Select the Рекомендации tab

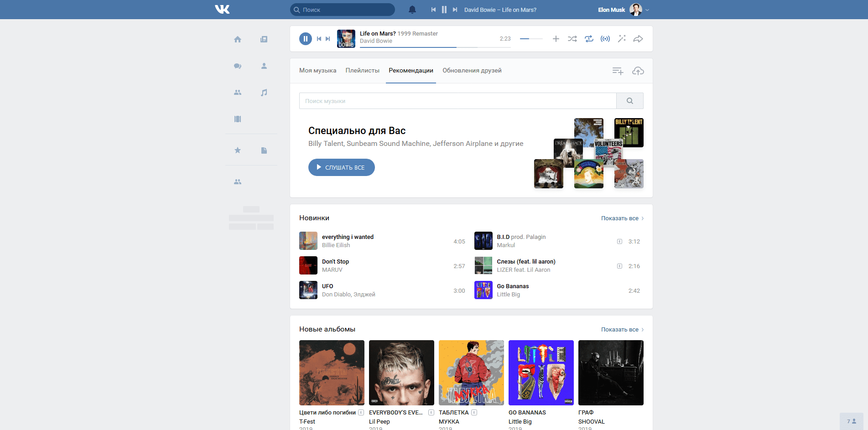(x=411, y=71)
